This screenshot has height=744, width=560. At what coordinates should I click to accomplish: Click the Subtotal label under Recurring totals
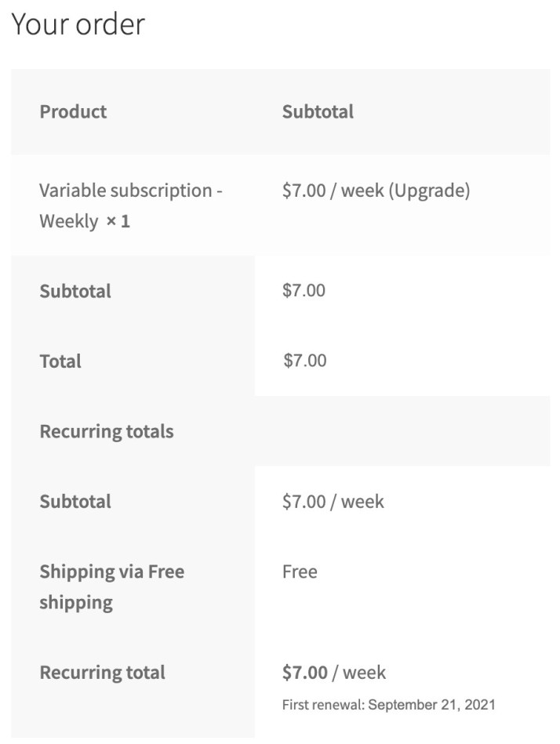coord(75,502)
